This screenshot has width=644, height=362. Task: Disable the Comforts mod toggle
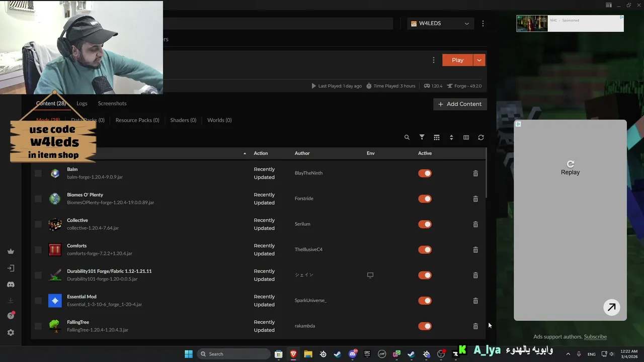click(425, 250)
